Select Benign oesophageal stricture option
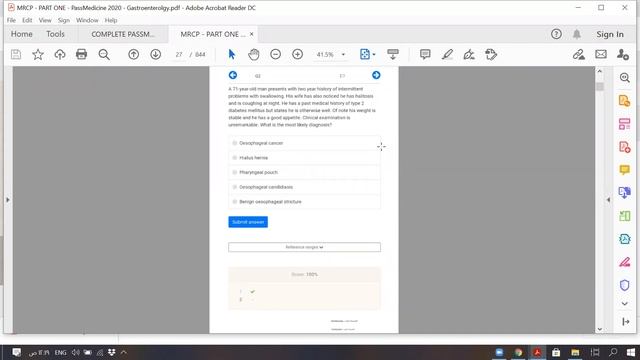The width and height of the screenshot is (640, 360). [x=304, y=202]
